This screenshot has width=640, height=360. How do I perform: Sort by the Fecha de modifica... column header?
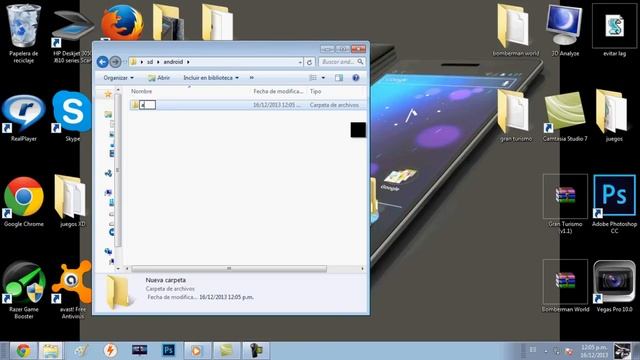pos(278,91)
